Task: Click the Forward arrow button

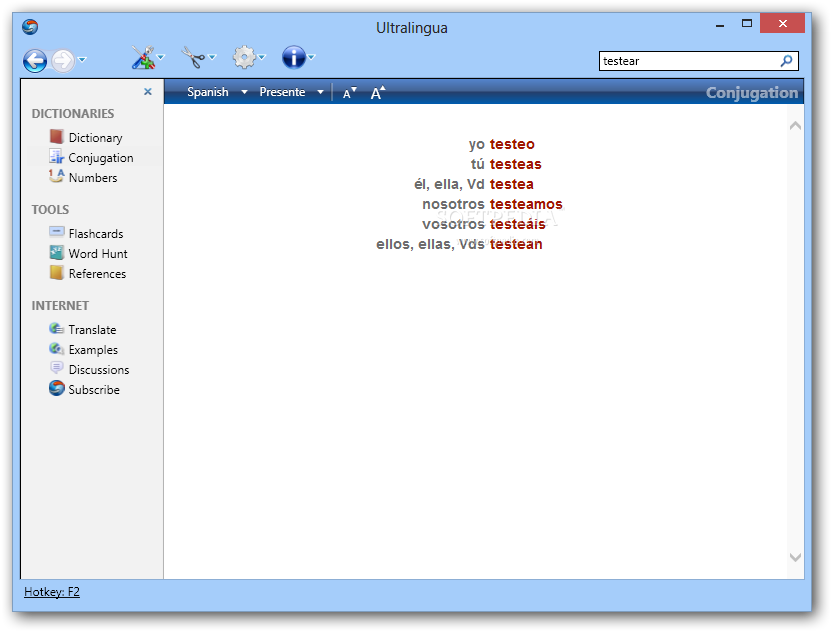Action: 63,60
